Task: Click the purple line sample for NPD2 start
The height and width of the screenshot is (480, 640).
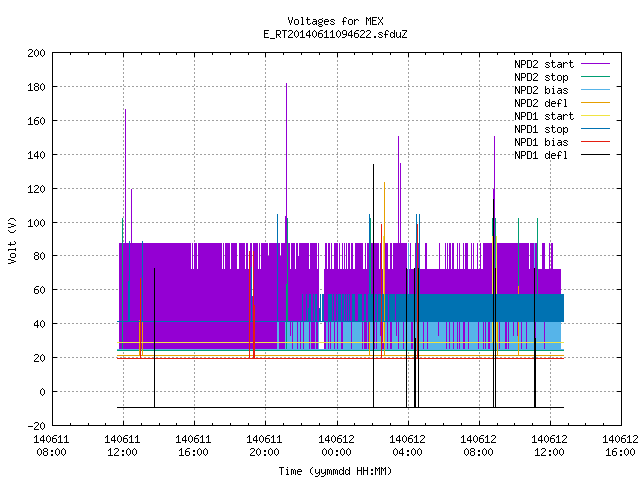Action: tap(595, 64)
